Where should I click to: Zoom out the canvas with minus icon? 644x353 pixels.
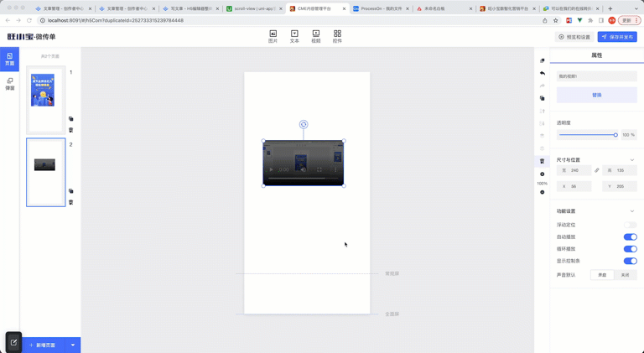coord(543,192)
